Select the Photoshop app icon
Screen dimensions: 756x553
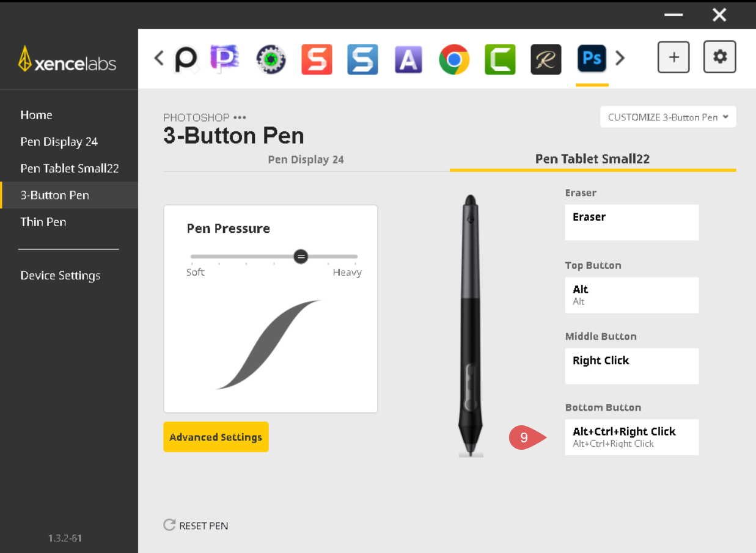592,59
